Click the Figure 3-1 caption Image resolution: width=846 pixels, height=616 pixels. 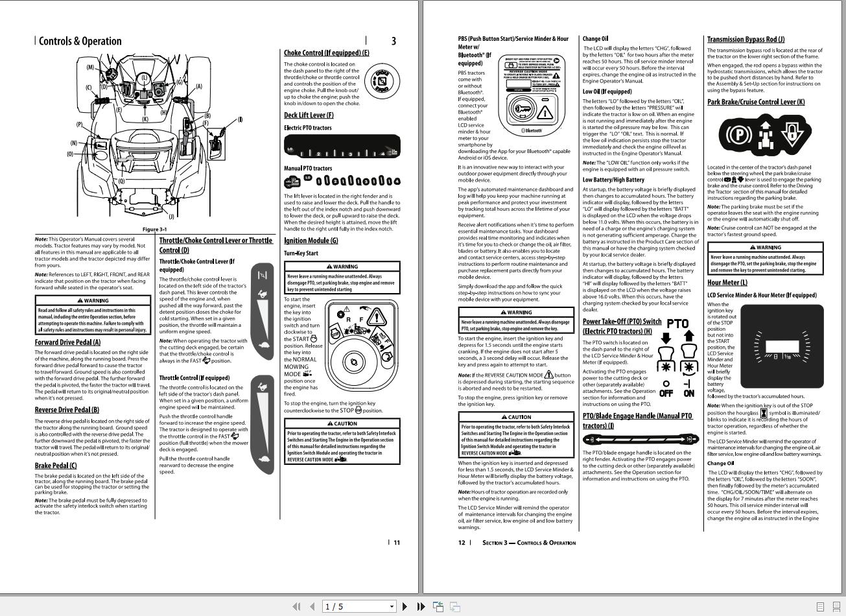coord(154,230)
